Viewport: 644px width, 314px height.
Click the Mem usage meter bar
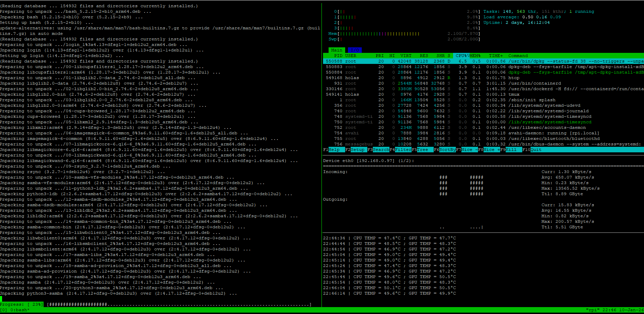coord(379,34)
